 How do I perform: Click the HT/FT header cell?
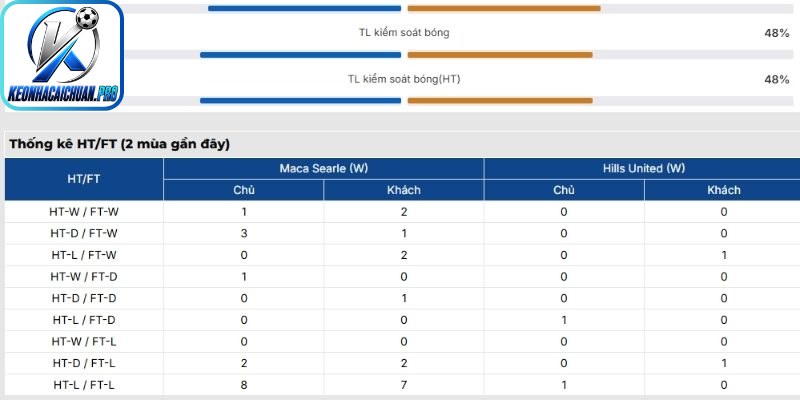pyautogui.click(x=84, y=179)
